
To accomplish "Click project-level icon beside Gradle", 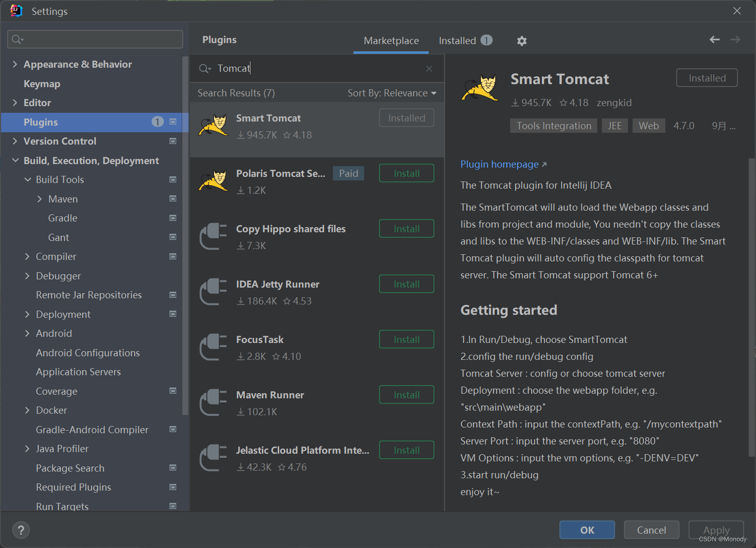I will (173, 218).
